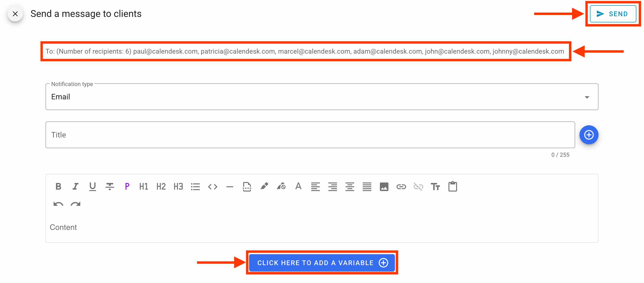
Task: Click inside the Title input field
Action: [175, 135]
